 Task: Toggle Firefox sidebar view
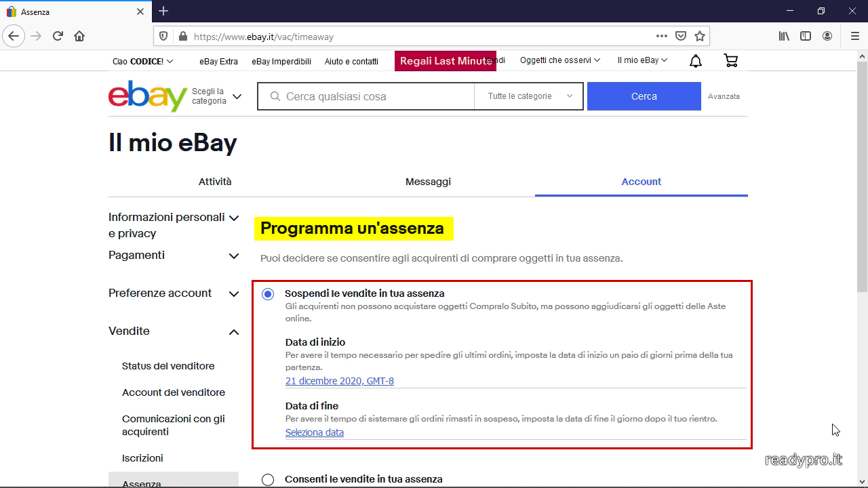pyautogui.click(x=806, y=36)
